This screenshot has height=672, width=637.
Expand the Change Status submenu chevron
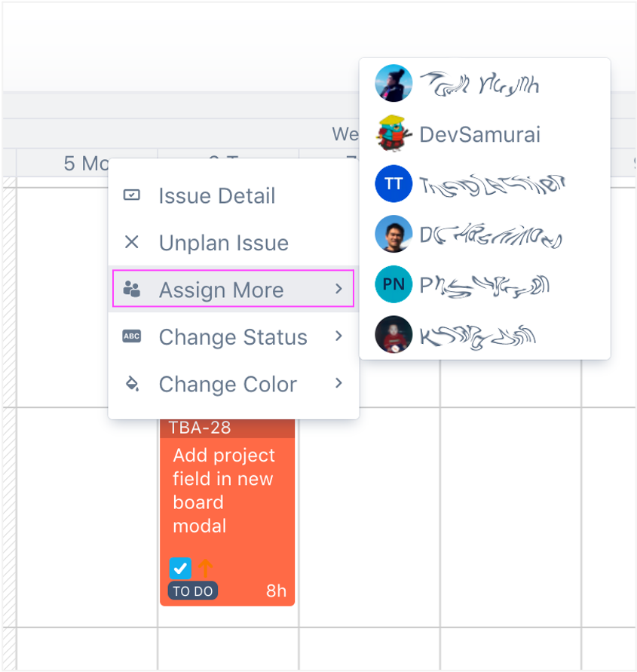click(x=339, y=336)
